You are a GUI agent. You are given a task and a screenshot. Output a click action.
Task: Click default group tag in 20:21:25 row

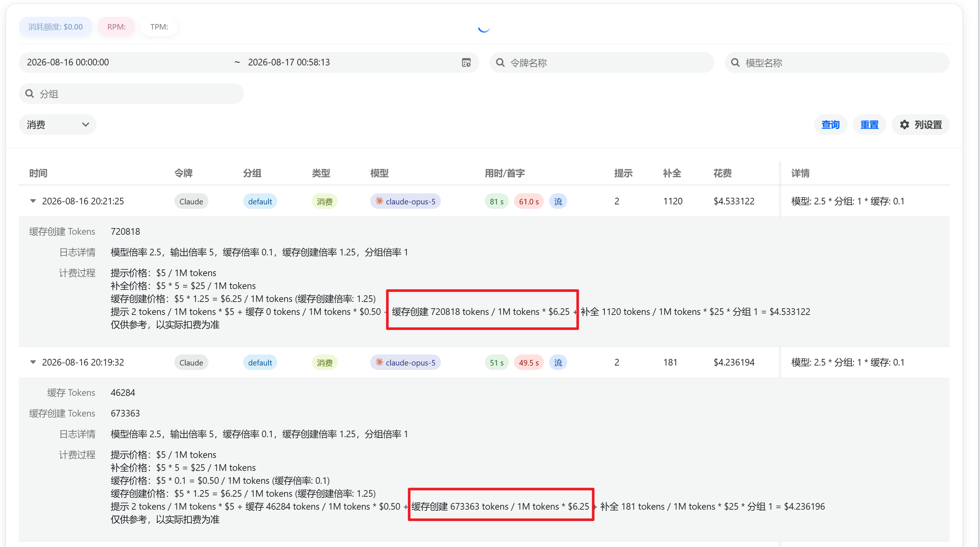point(260,201)
